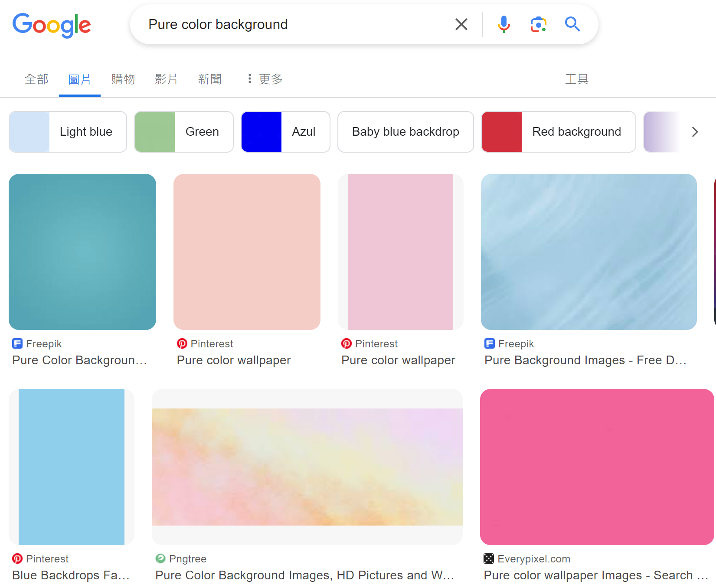716x588 pixels.
Task: Start voice search with microphone icon
Action: click(x=503, y=24)
